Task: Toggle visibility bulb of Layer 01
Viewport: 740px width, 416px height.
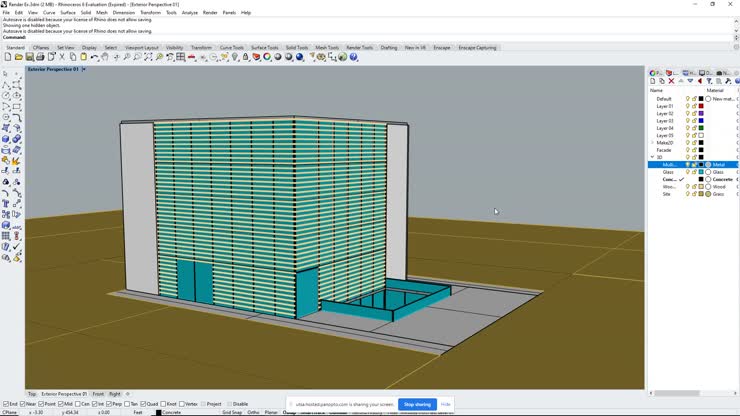Action: click(688, 106)
